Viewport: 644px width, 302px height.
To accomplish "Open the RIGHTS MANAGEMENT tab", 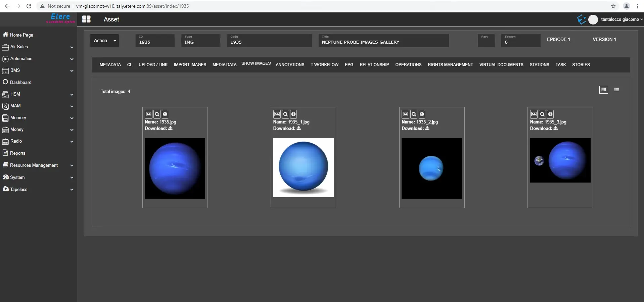I will (x=450, y=65).
